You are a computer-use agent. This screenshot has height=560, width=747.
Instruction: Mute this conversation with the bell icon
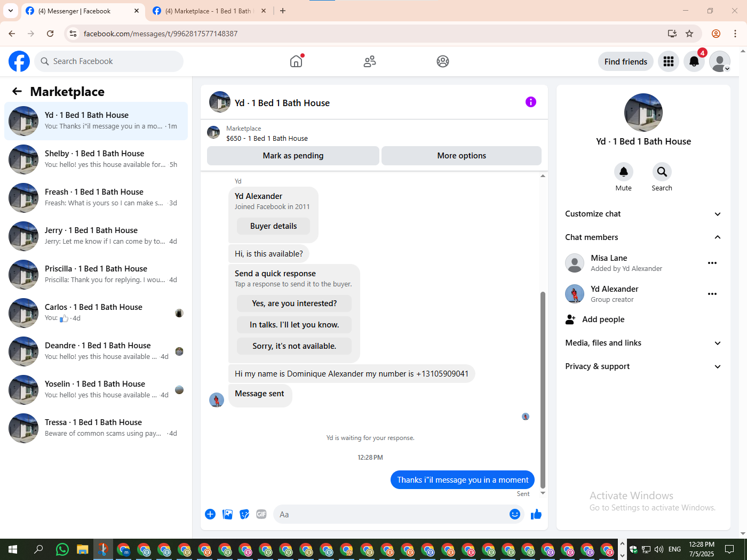click(x=623, y=172)
